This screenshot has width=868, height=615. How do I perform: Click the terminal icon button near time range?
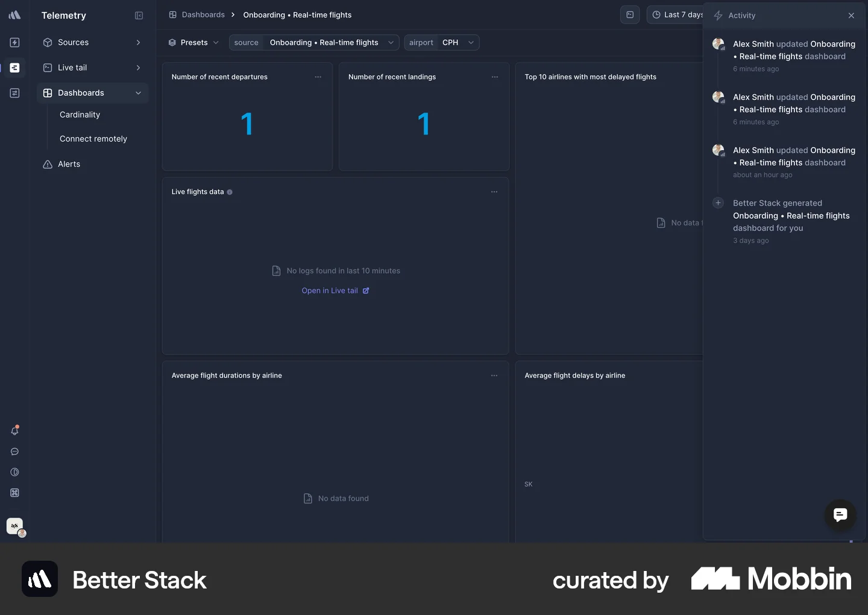tap(629, 15)
